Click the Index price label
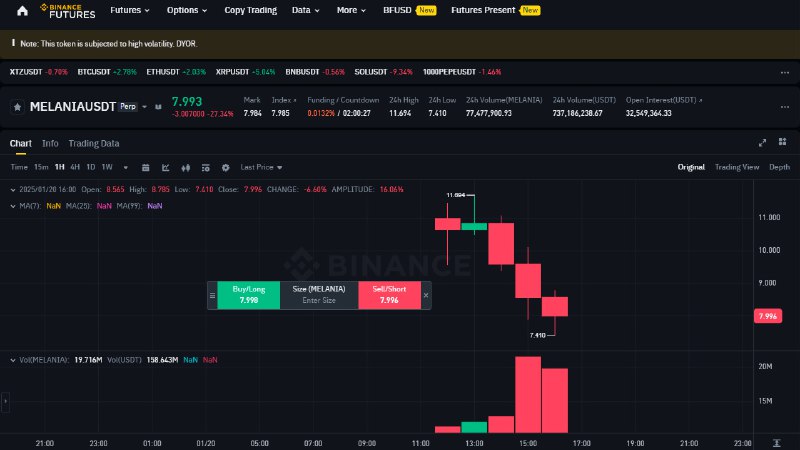Viewport: 800px width, 450px height. [284, 101]
